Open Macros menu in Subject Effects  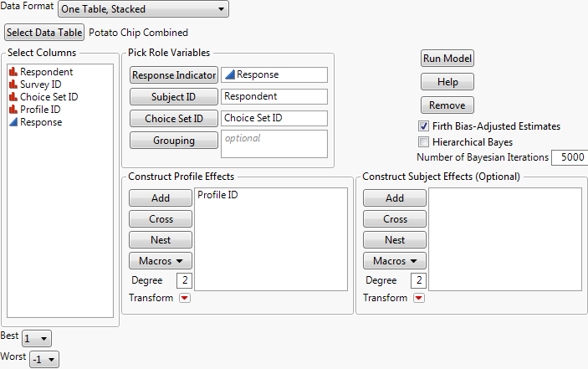pyautogui.click(x=395, y=261)
